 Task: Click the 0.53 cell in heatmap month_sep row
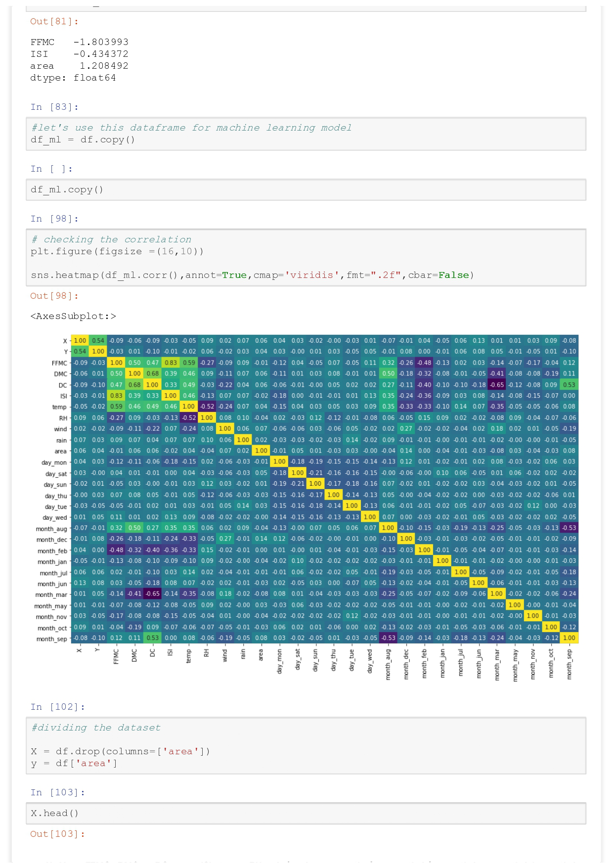click(x=153, y=638)
